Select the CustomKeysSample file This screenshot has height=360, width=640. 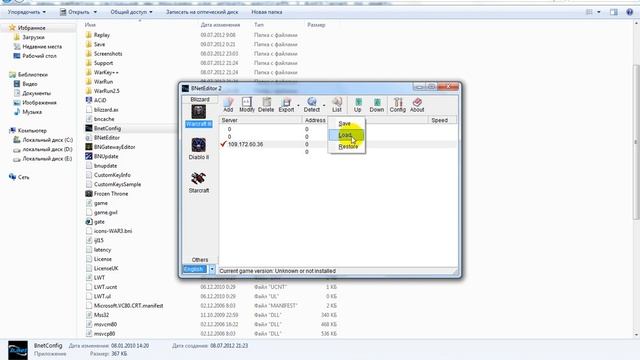click(x=117, y=184)
